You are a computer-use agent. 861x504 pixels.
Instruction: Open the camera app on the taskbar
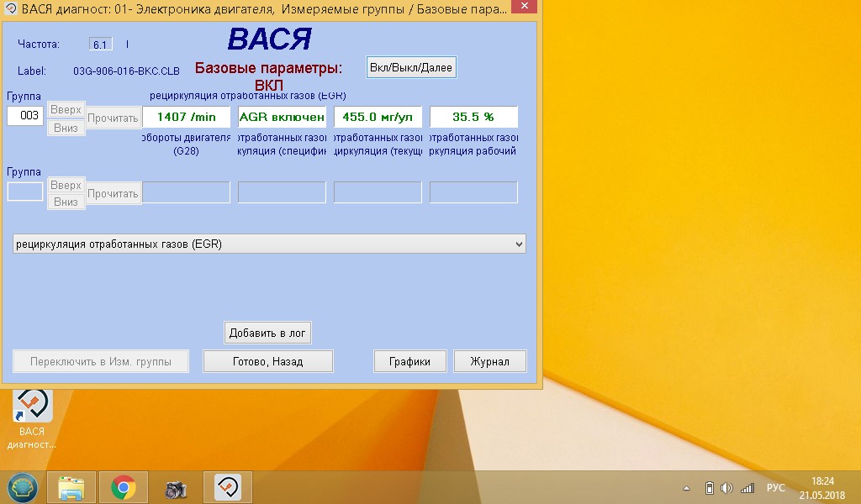[x=176, y=487]
